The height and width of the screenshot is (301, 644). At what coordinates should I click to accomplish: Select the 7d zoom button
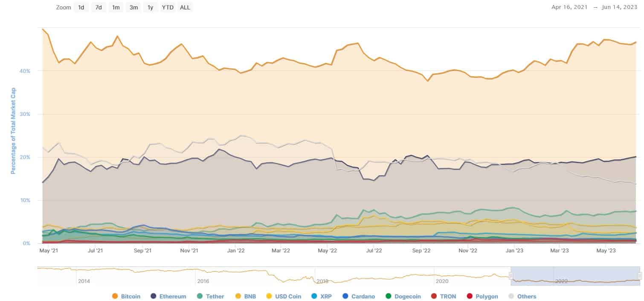99,7
